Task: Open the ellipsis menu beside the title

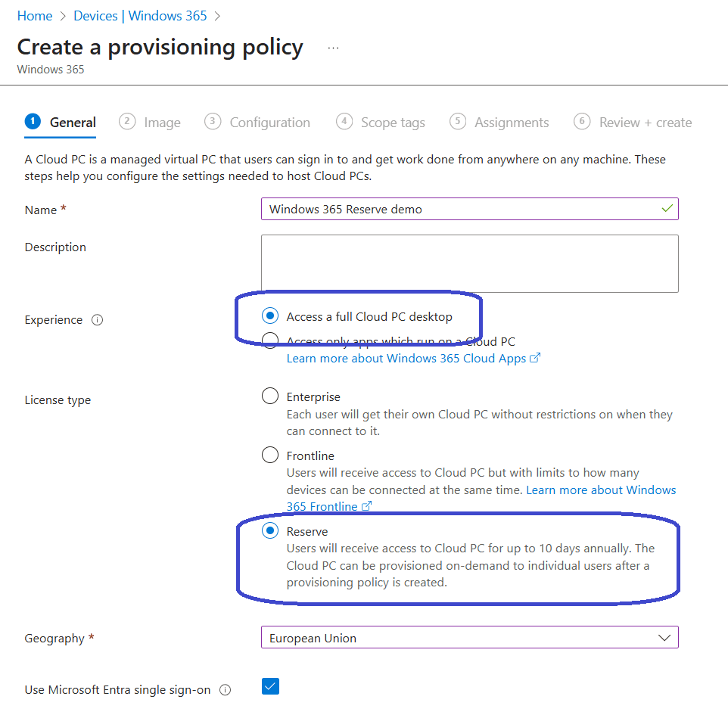Action: pyautogui.click(x=333, y=48)
